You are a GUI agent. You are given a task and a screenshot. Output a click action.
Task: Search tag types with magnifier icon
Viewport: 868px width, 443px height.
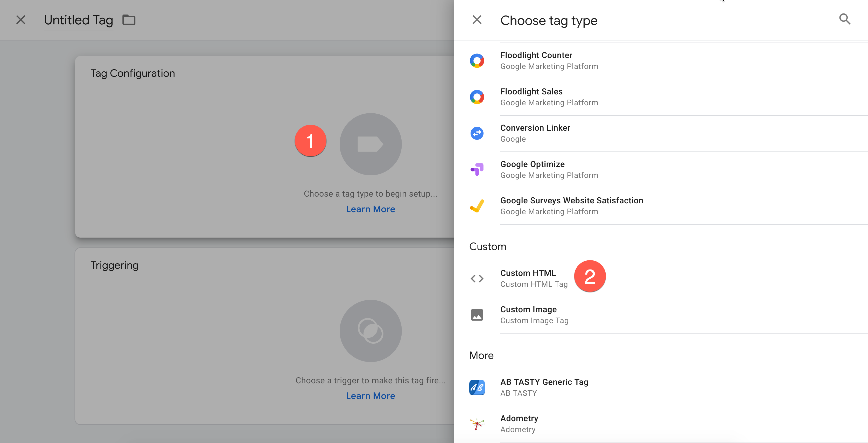845,19
